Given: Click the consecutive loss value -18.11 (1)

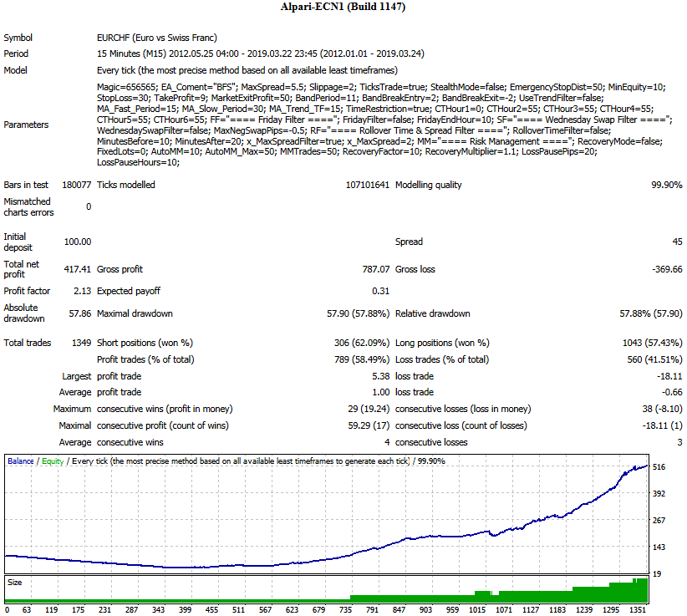Looking at the screenshot, I should (x=662, y=425).
